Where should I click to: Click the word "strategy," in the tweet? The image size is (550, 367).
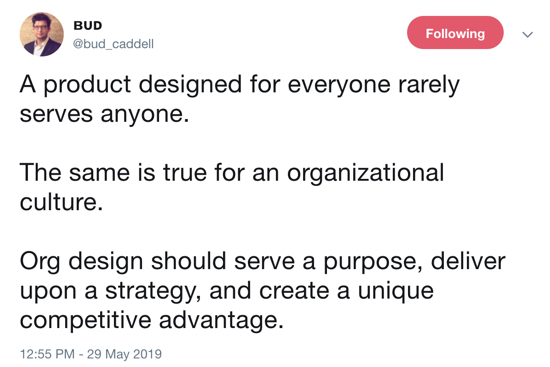click(153, 292)
